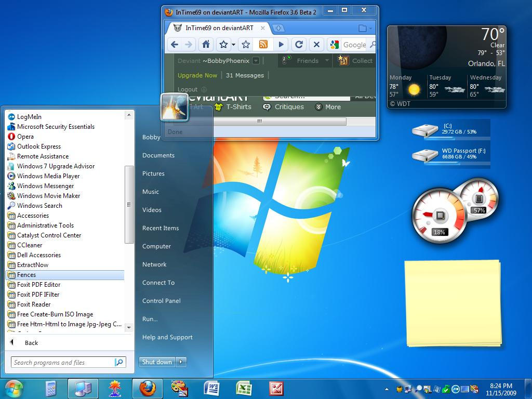Open Videos from the start menu
This screenshot has height=399, width=532.
[152, 210]
